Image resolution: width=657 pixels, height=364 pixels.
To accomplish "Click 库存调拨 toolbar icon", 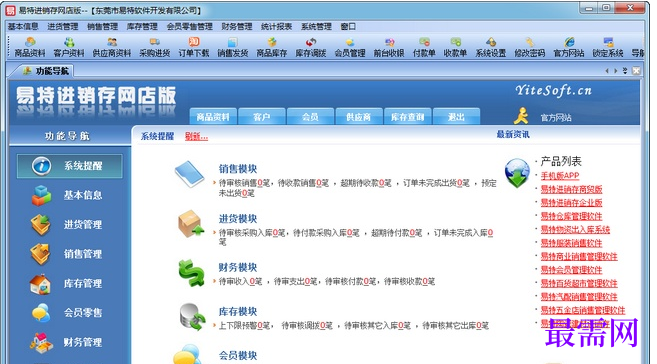I will [311, 47].
